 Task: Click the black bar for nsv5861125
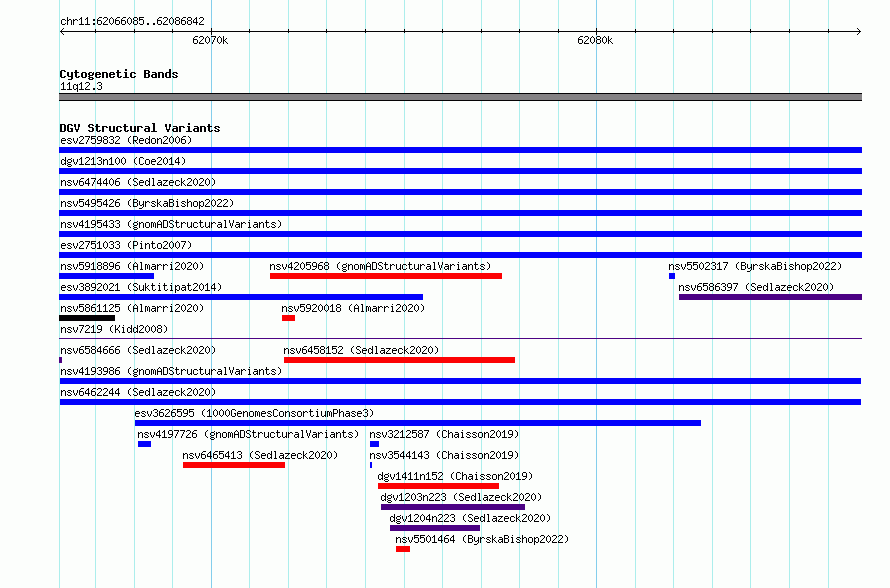[87, 318]
